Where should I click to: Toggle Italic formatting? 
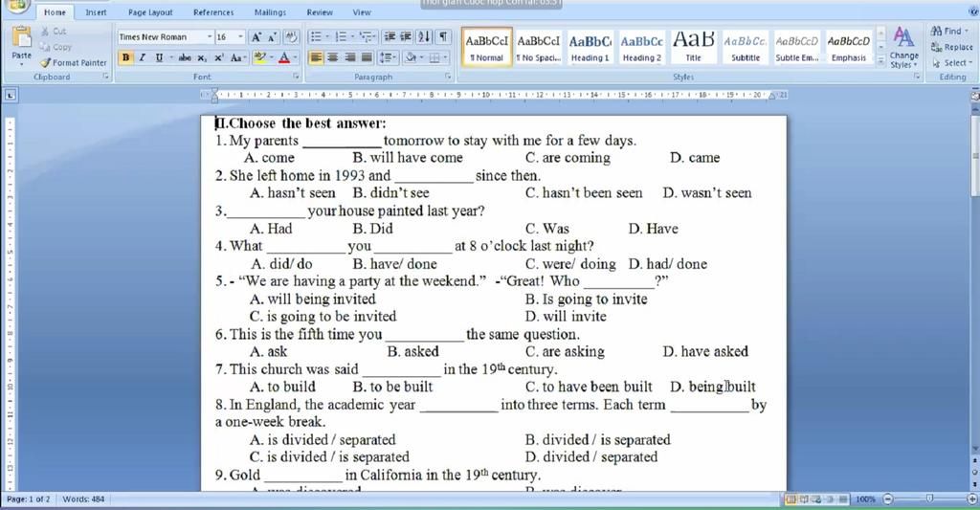point(142,57)
